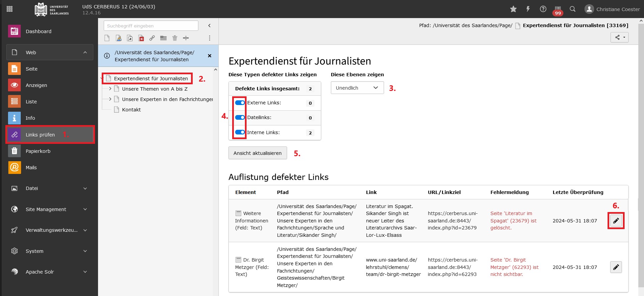Open the Diese Ebenen zeigen dropdown
The width and height of the screenshot is (644, 296).
tap(357, 88)
